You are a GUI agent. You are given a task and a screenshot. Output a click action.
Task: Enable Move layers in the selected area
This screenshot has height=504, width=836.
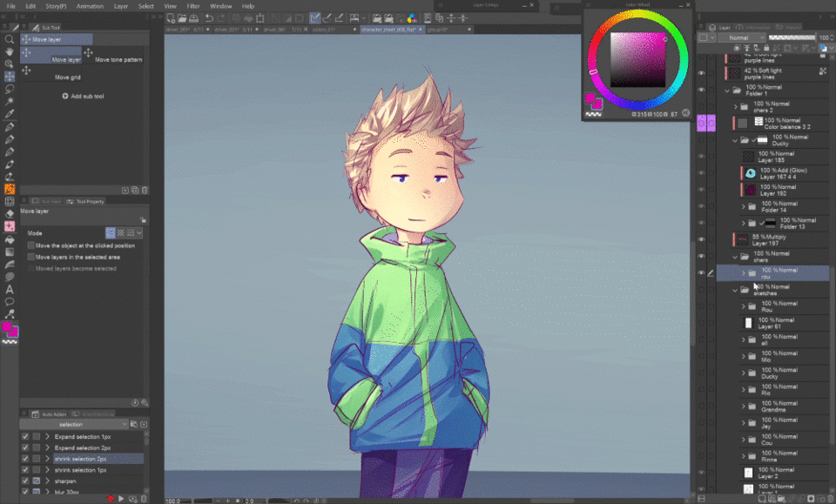tap(31, 257)
